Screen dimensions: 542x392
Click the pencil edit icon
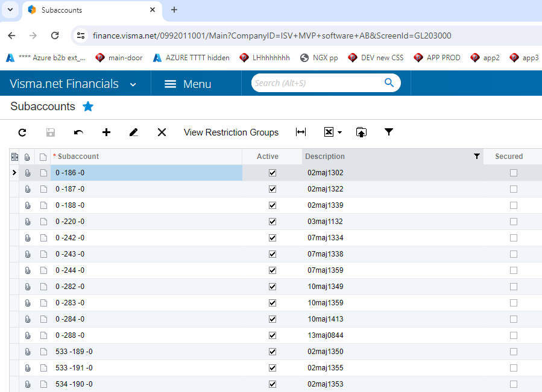point(134,132)
